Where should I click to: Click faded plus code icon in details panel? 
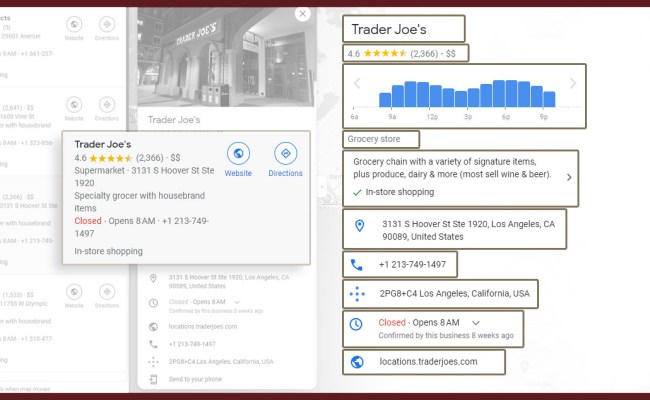pos(153,362)
